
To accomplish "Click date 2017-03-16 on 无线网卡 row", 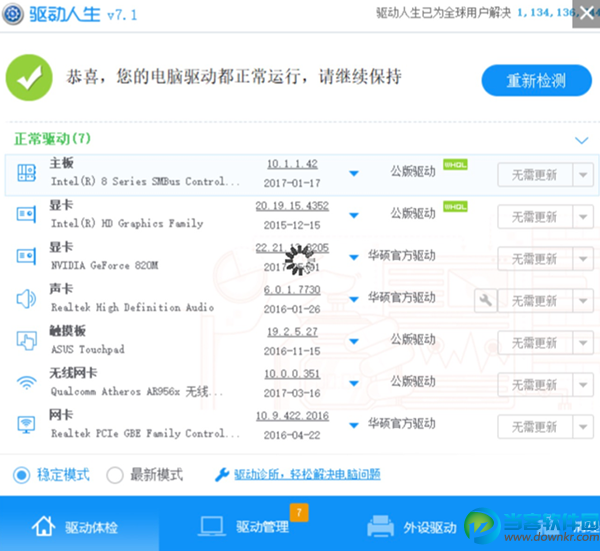I will [x=292, y=393].
